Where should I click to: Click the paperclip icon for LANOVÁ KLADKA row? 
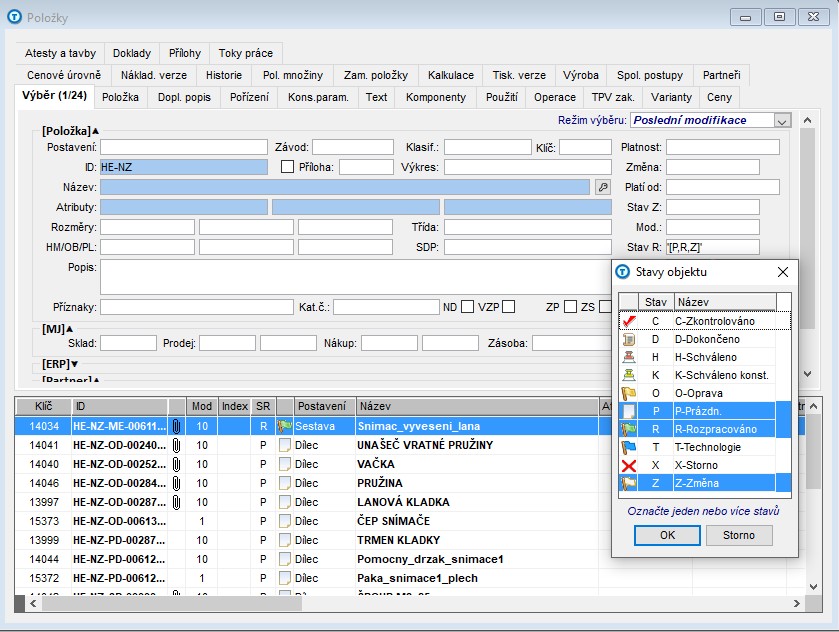coord(176,502)
